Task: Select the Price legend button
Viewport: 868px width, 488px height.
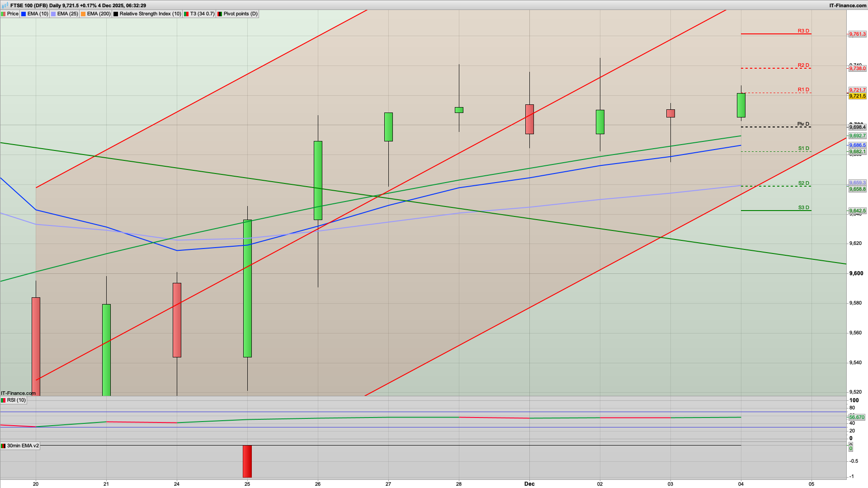Action: tap(12, 14)
